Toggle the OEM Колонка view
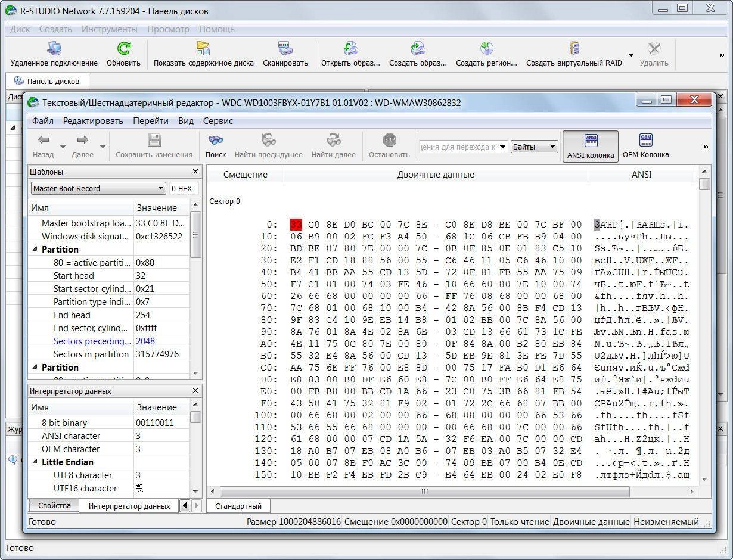 coord(645,146)
